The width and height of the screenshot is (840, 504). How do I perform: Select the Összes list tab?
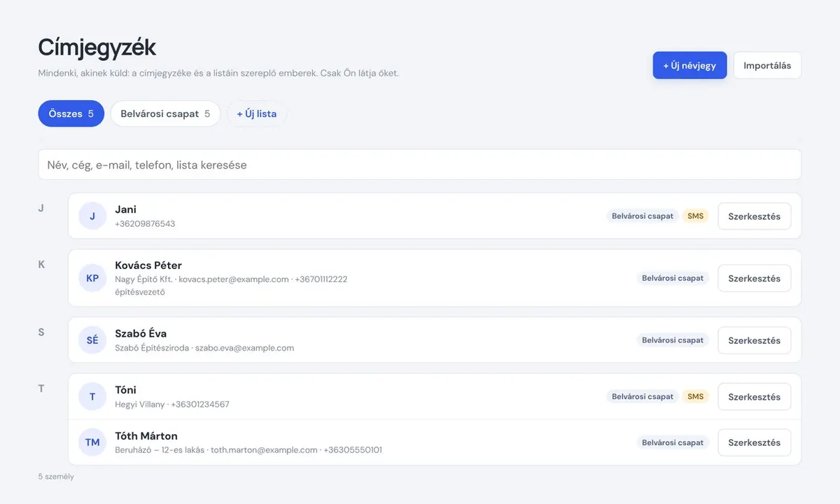pyautogui.click(x=71, y=113)
